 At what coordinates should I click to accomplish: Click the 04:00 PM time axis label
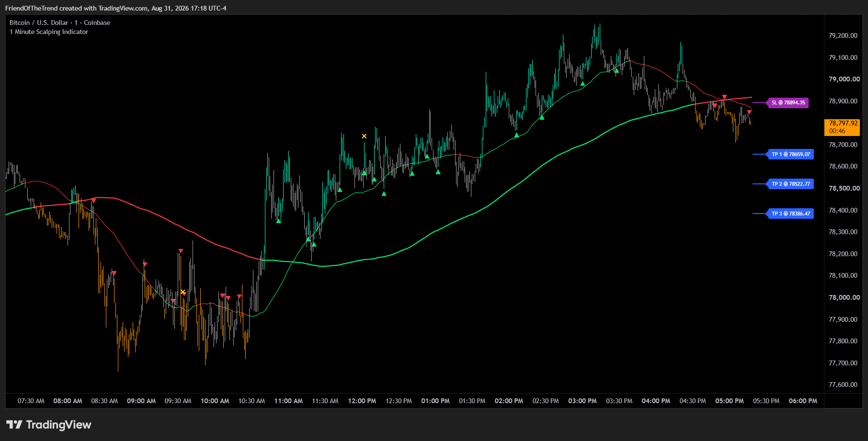pos(656,401)
